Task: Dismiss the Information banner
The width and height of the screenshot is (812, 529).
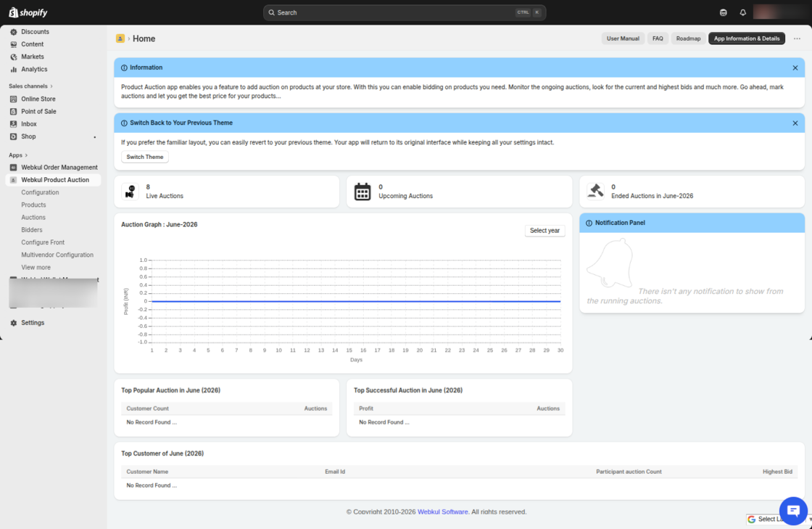Action: click(x=795, y=68)
